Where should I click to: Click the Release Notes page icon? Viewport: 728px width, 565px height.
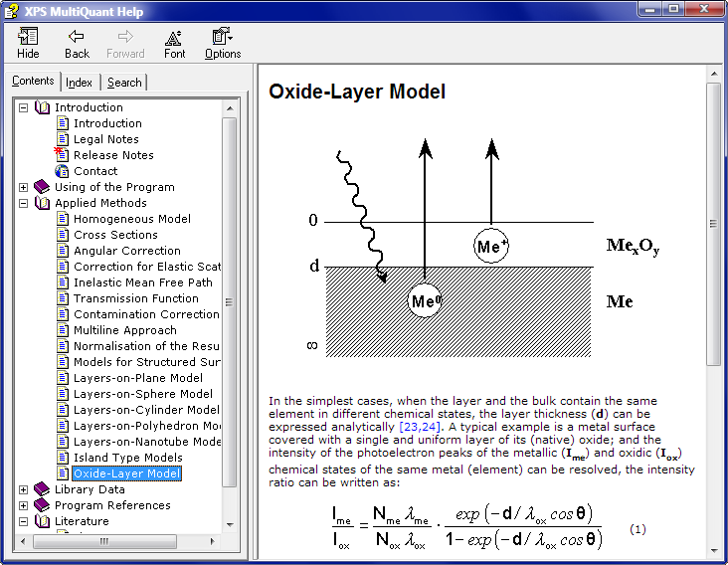63,155
